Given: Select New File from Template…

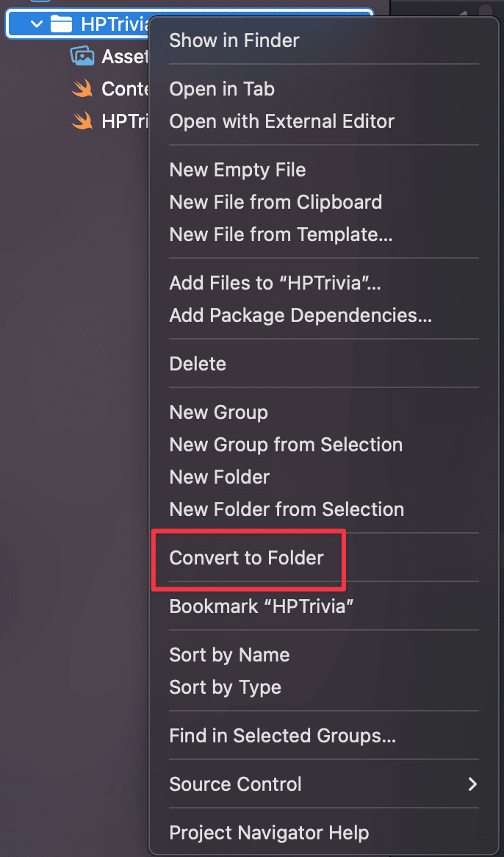Looking at the screenshot, I should [x=281, y=234].
